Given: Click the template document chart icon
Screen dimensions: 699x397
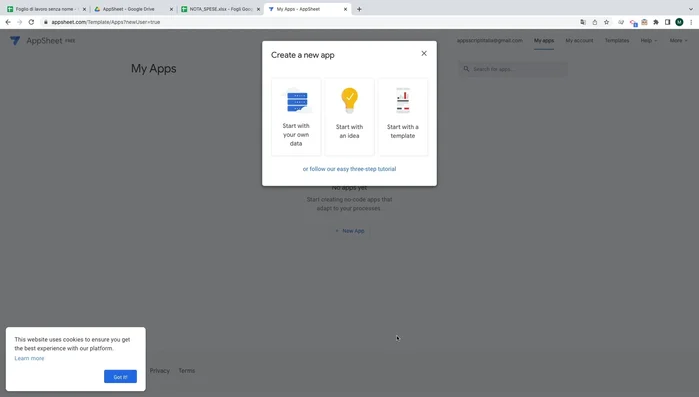Looking at the screenshot, I should point(403,100).
